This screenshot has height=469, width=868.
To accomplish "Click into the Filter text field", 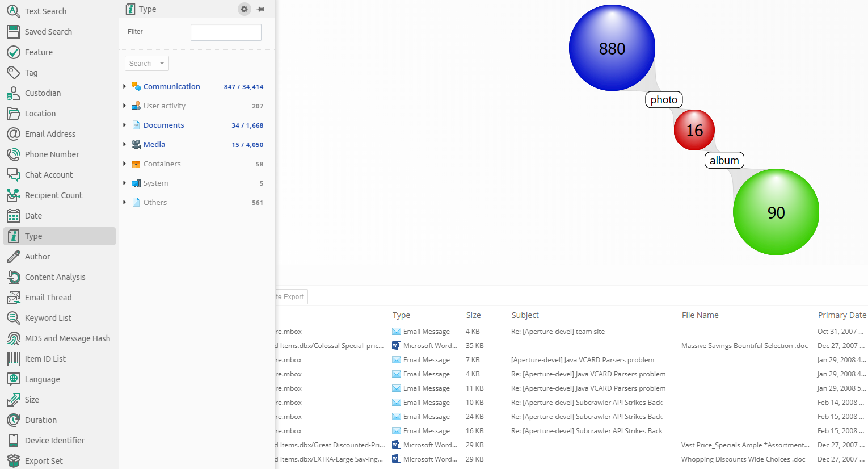I will [226, 32].
